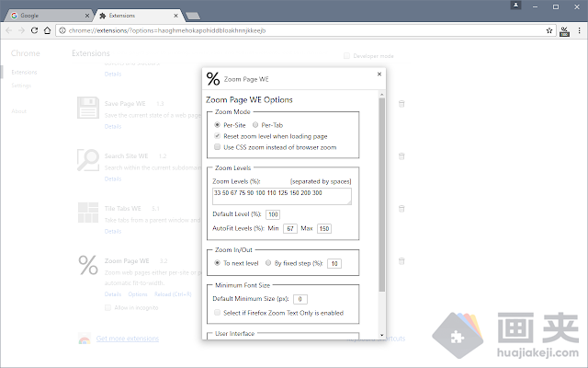Select the Per-Site zoom mode
Screen dimensions: 588x368
point(218,124)
